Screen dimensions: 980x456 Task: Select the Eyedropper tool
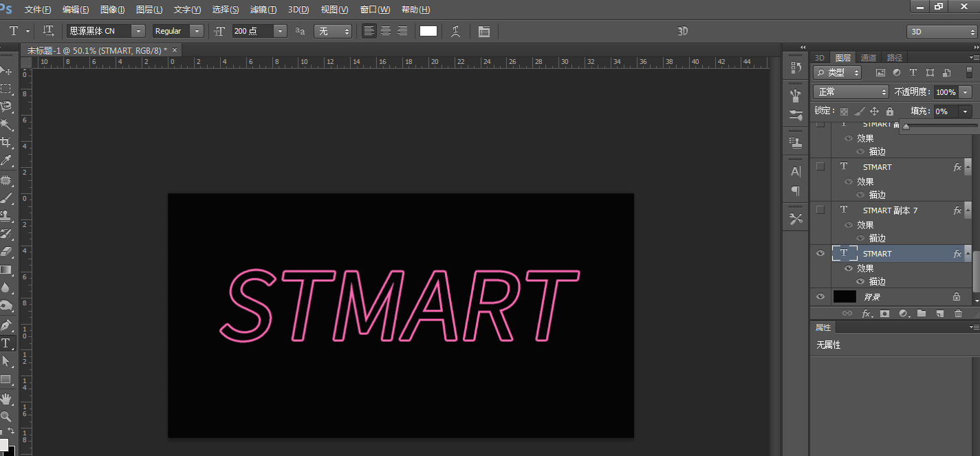6,161
